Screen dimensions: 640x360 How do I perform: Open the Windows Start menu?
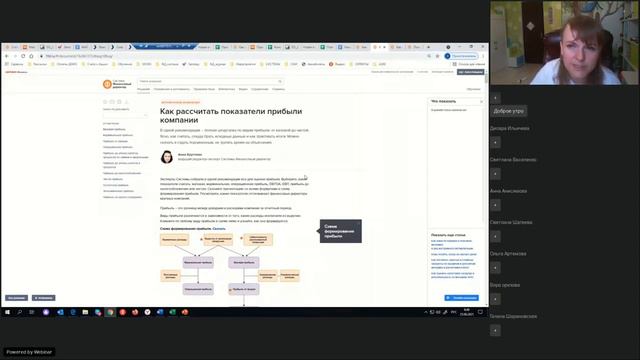click(7, 312)
